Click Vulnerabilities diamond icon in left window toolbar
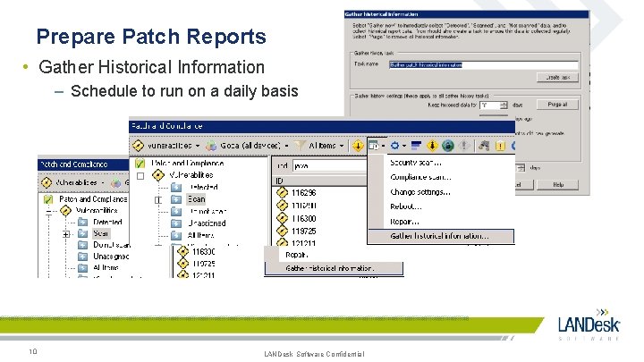Image resolution: width=644 pixels, height=362 pixels. point(47,182)
